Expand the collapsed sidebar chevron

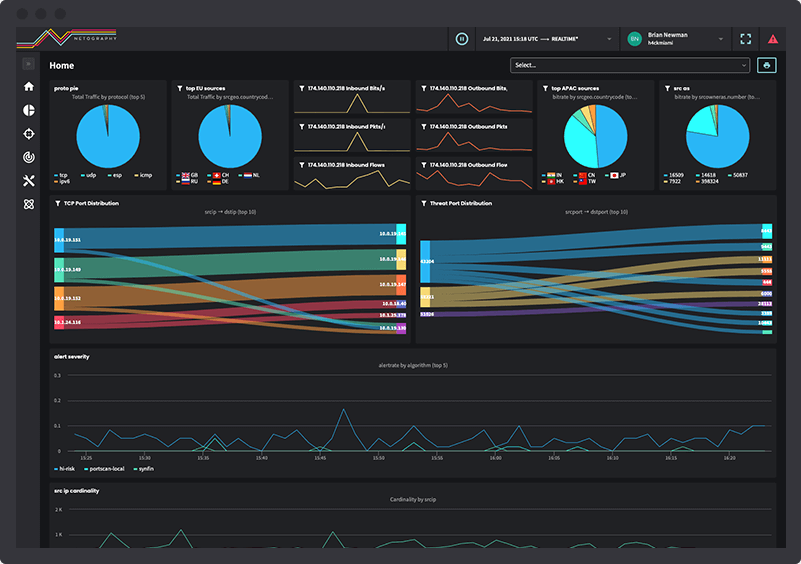[28, 64]
